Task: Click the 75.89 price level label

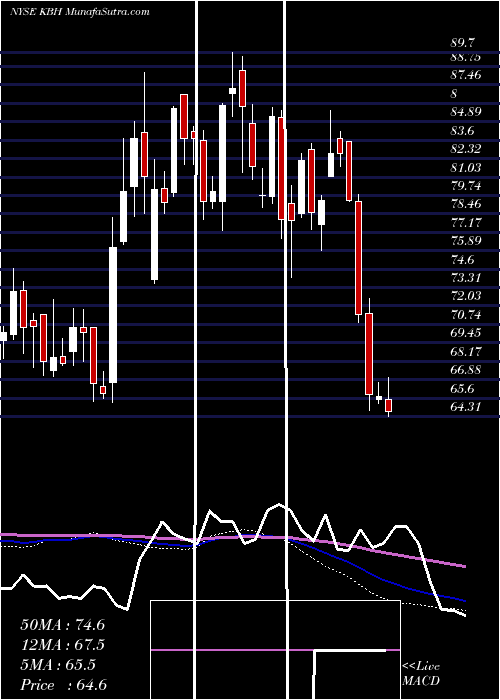Action: coord(466,241)
